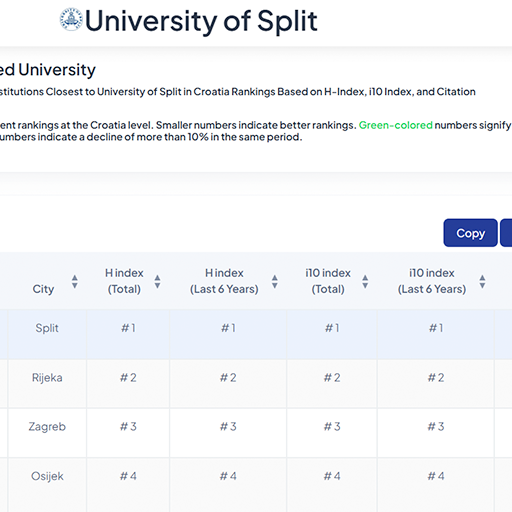This screenshot has height=512, width=512.
Task: Select Zagreb's #3 i10 index (Total) cell
Action: [332, 433]
